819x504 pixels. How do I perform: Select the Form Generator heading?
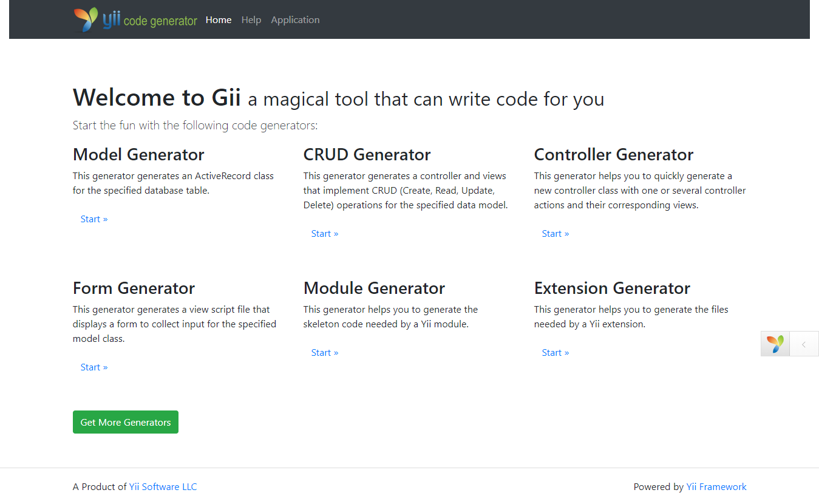(134, 288)
